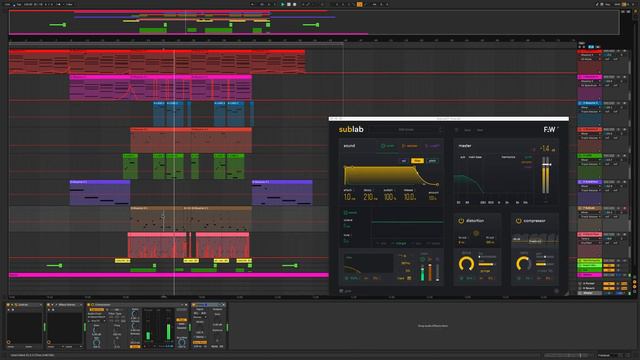Select the long magenta clip on bottom track

coord(169,275)
